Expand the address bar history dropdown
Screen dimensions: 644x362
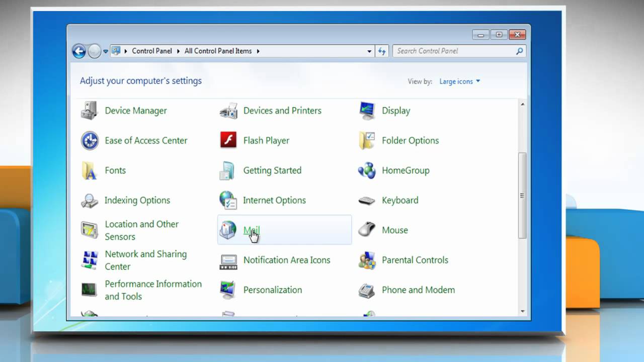369,51
